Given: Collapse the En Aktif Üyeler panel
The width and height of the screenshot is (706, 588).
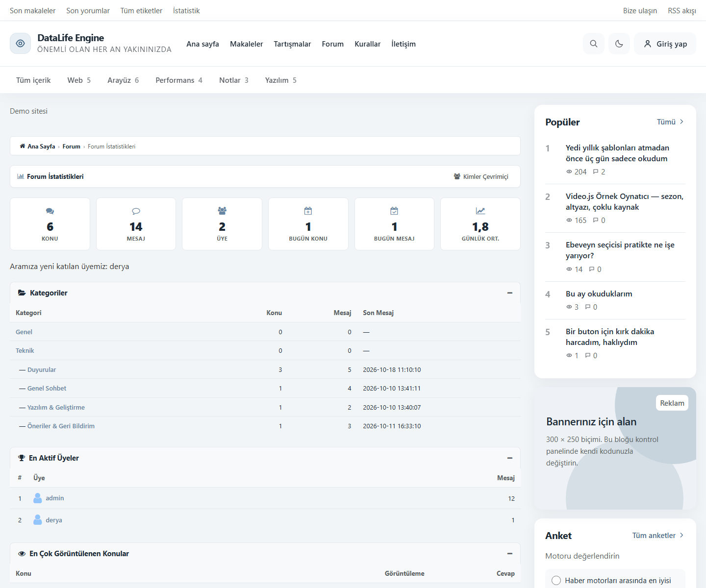Looking at the screenshot, I should tap(510, 458).
